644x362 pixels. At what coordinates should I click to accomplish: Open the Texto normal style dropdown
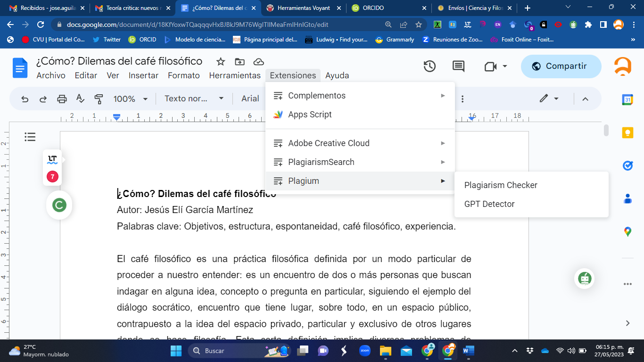point(194,99)
